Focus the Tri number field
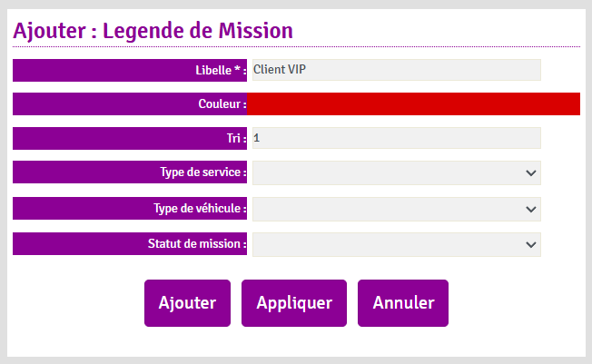Viewport: 592px width, 364px height. pos(396,138)
